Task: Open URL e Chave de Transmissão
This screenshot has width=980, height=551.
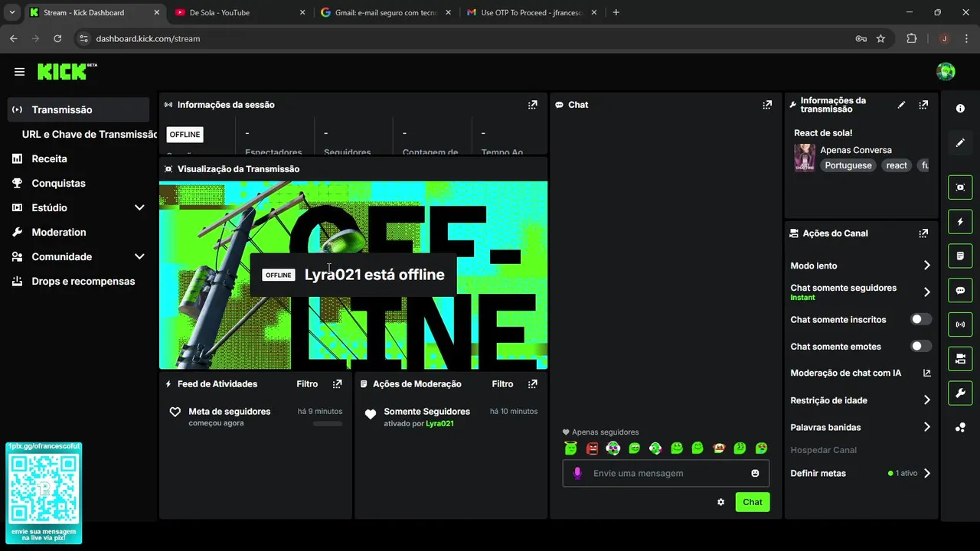Action: point(90,134)
